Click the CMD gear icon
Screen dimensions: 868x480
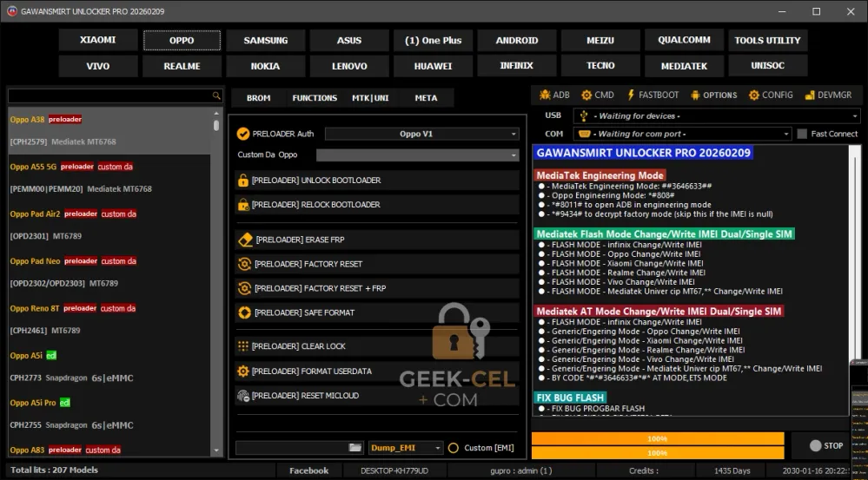tap(586, 95)
